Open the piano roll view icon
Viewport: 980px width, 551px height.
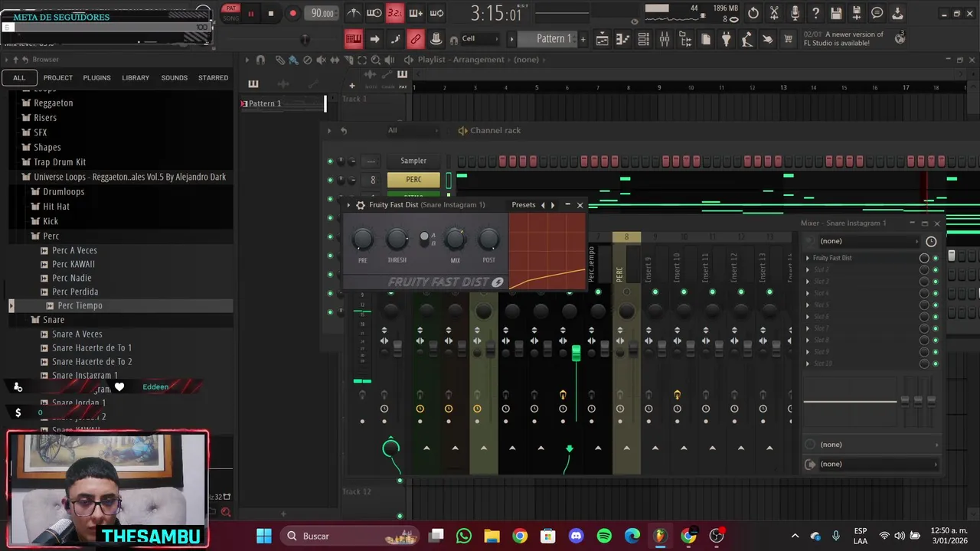[623, 39]
